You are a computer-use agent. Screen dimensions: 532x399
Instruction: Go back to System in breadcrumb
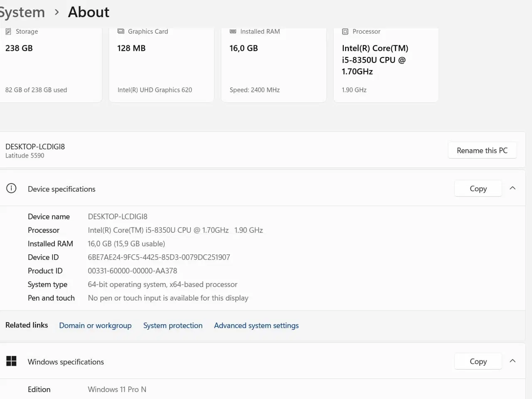tap(22, 12)
